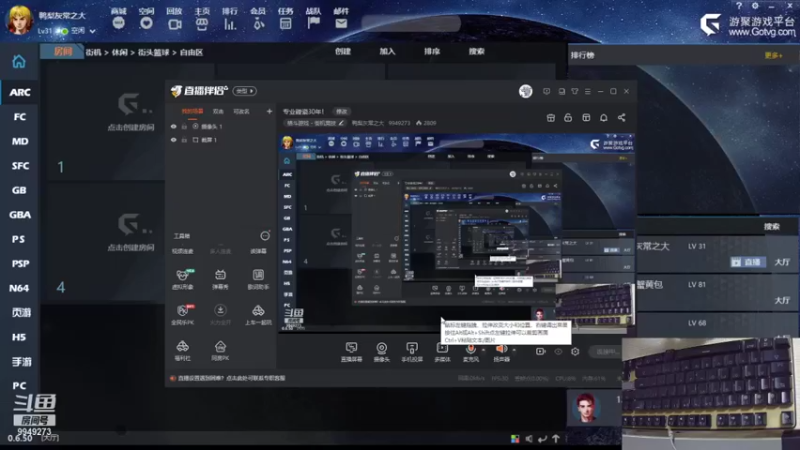800x450 pixels.
Task: Add 手机投屏 phone casting source
Action: tap(412, 352)
